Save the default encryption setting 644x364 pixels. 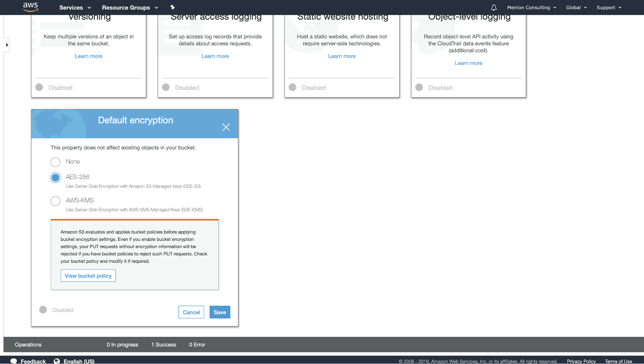pos(220,312)
